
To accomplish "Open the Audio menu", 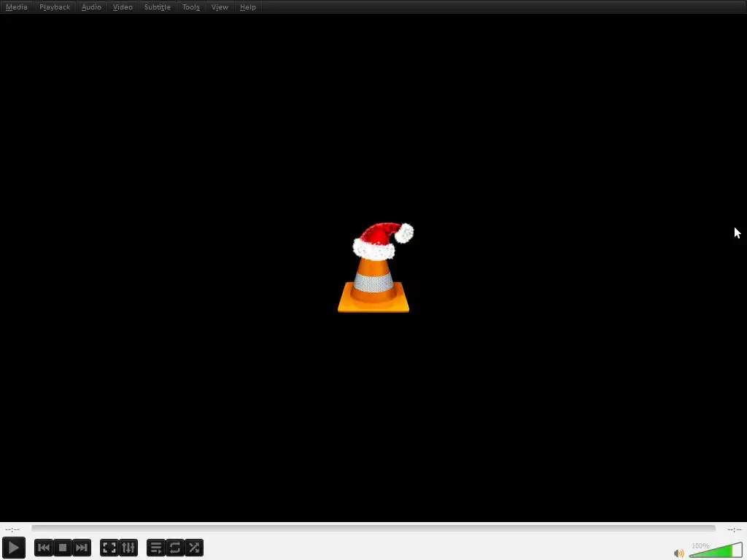I will pyautogui.click(x=91, y=7).
